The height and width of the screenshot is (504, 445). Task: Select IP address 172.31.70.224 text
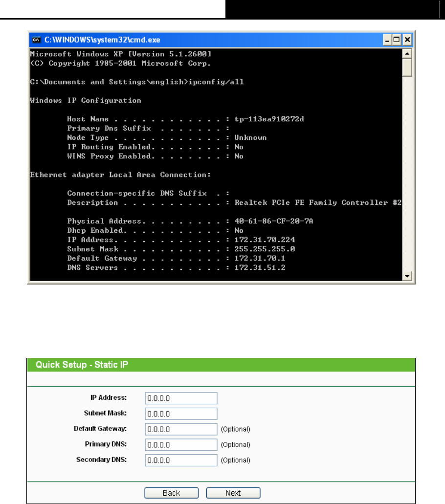[265, 240]
